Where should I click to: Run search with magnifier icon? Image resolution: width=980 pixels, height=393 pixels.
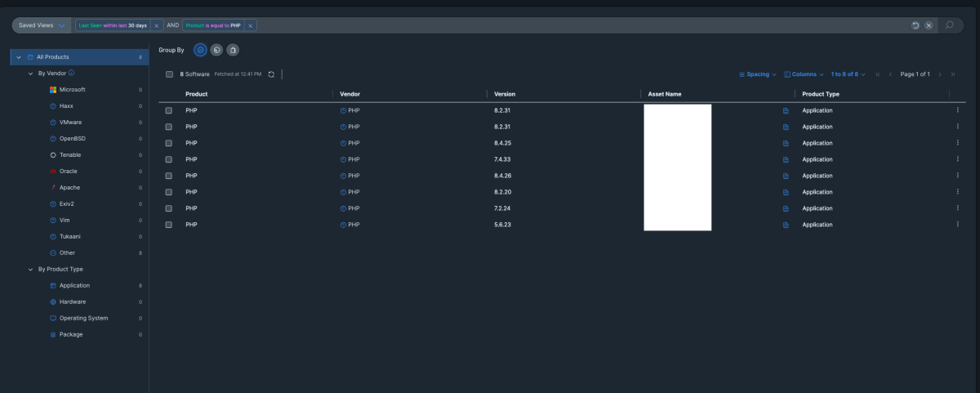pos(949,25)
